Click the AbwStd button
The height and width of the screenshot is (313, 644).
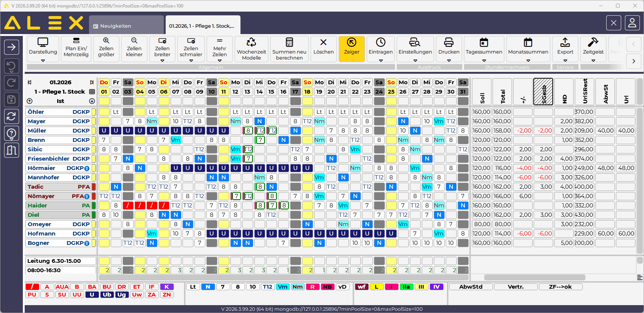(470, 287)
